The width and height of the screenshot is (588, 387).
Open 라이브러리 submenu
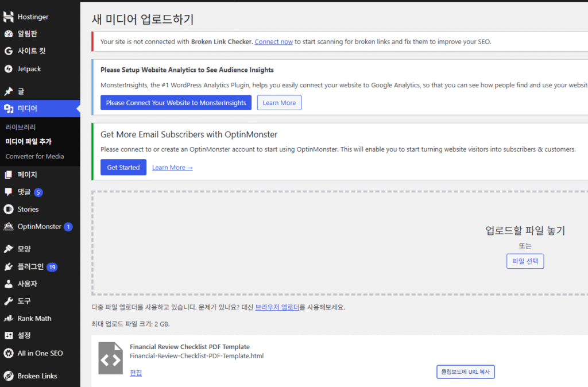pyautogui.click(x=21, y=127)
